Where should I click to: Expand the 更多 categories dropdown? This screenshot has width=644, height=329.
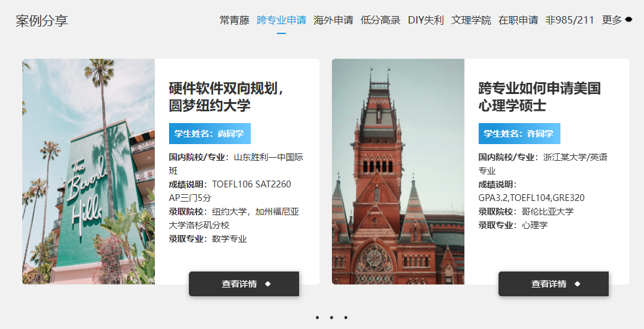(617, 20)
